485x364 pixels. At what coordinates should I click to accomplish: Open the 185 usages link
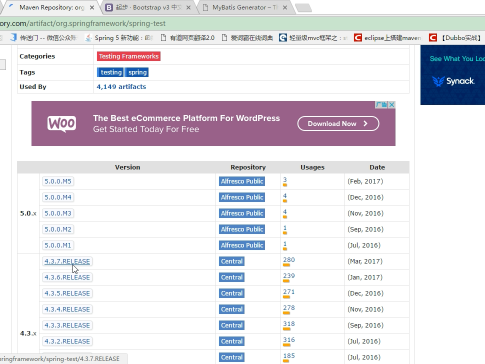(x=289, y=356)
